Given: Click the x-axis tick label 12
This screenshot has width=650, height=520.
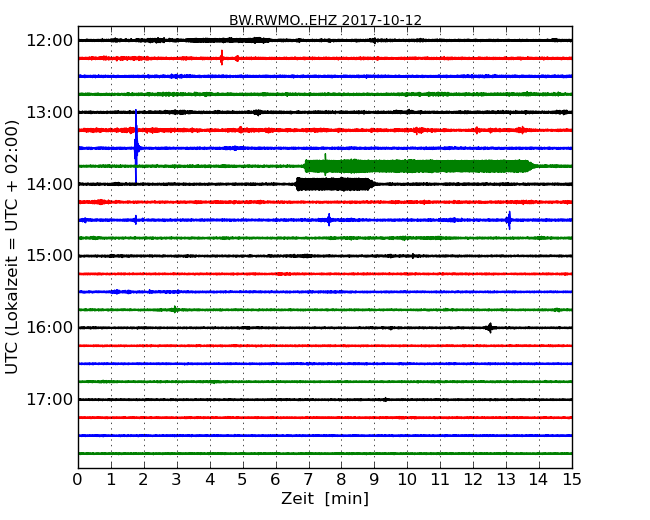Looking at the screenshot, I should [x=473, y=480].
